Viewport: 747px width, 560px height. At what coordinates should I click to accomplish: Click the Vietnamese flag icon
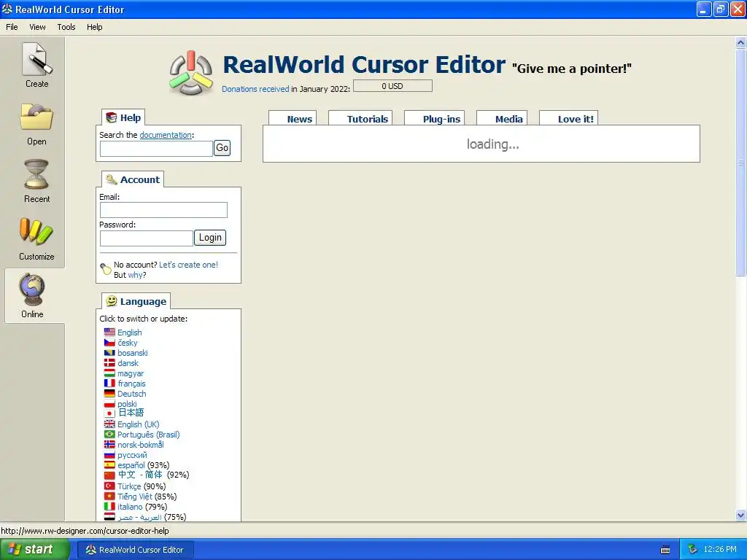[109, 496]
